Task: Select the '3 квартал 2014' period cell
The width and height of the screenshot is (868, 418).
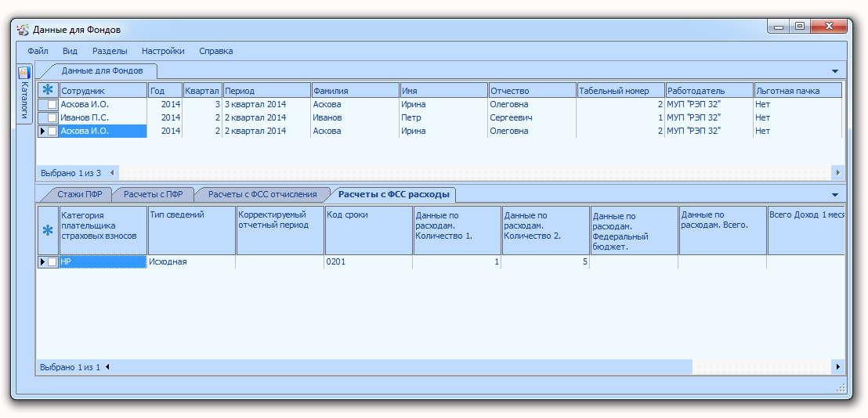Action: pos(266,105)
